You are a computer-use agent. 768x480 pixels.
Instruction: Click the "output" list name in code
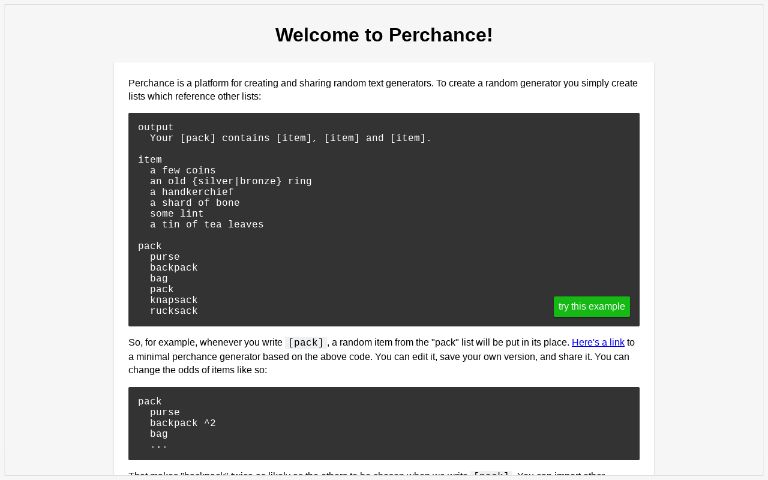[155, 127]
